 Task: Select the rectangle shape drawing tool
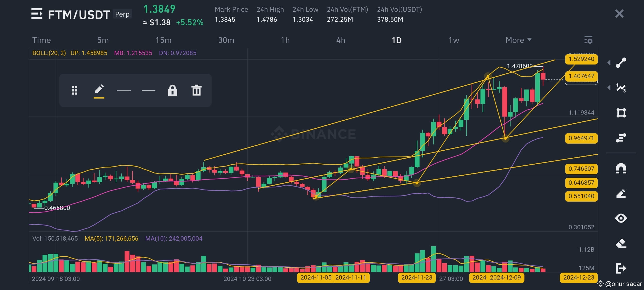click(x=621, y=113)
